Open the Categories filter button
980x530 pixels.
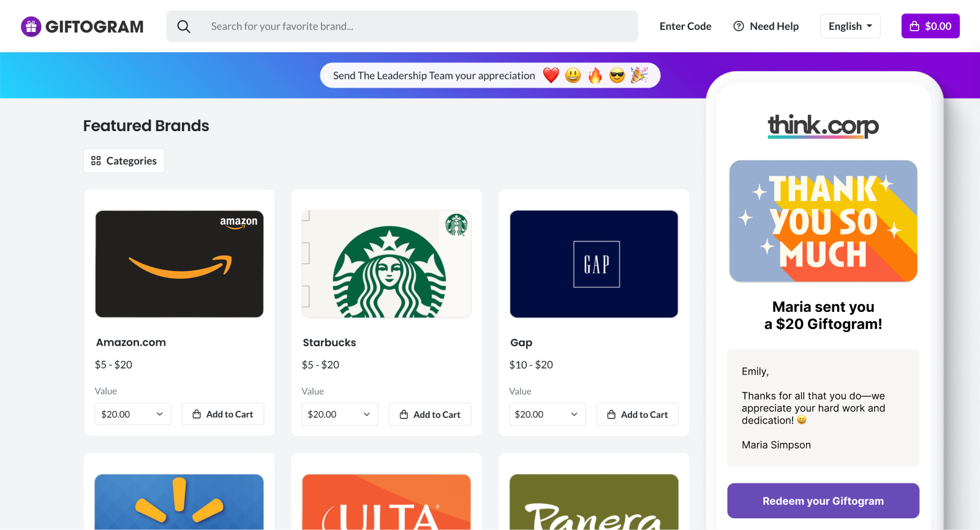tap(124, 161)
